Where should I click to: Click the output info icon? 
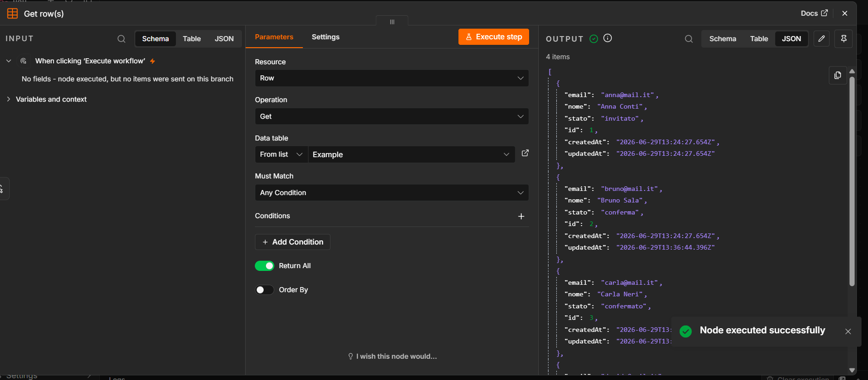pos(608,38)
